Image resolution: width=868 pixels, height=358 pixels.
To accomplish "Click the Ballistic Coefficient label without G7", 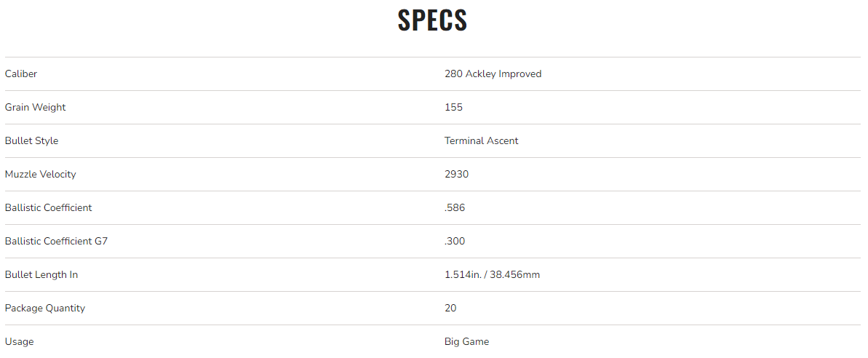I will pyautogui.click(x=48, y=207).
